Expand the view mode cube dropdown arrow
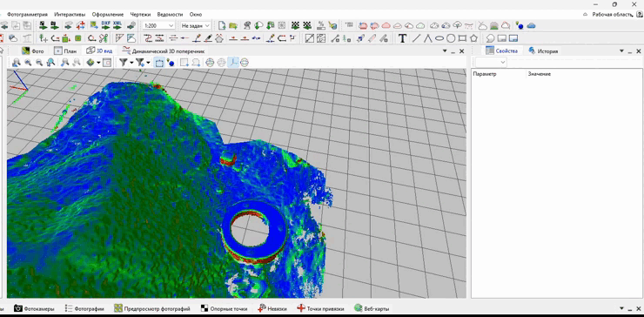This screenshot has width=644, height=317. click(x=98, y=63)
